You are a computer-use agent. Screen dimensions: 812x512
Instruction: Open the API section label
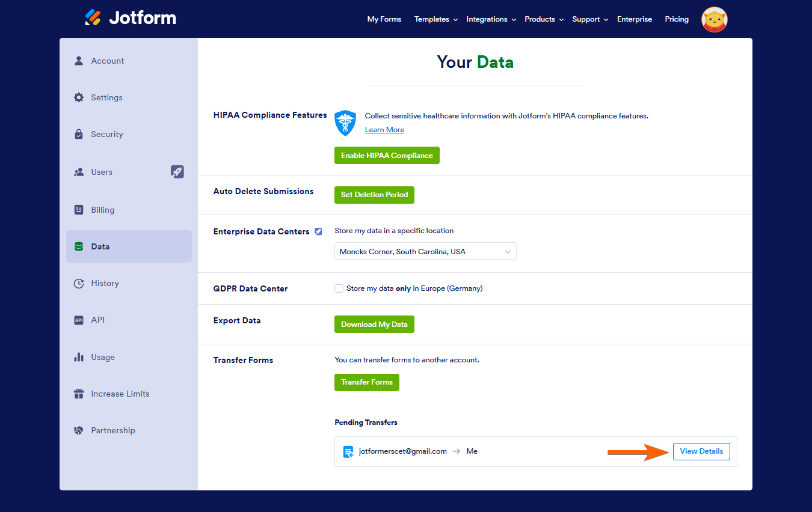(x=98, y=320)
